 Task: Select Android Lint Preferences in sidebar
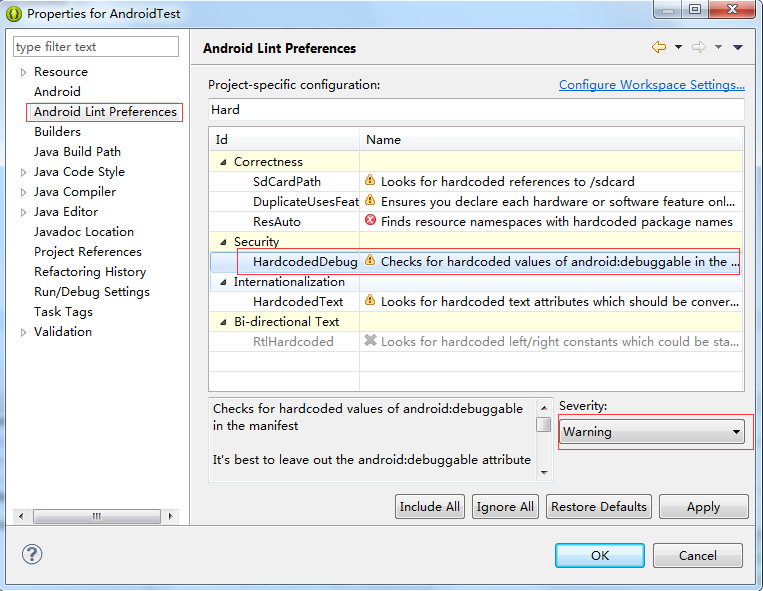click(x=105, y=112)
